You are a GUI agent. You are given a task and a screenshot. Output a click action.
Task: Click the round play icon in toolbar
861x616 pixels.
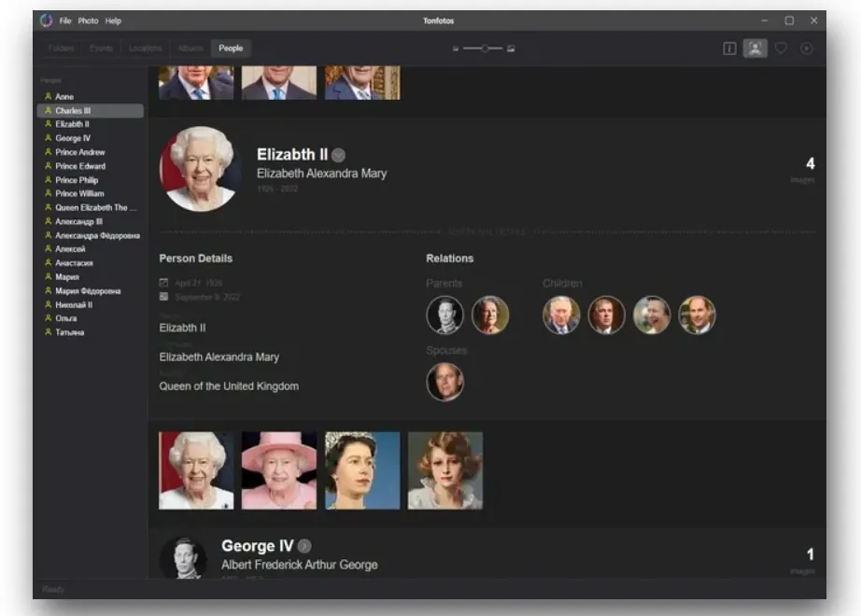[x=807, y=49]
